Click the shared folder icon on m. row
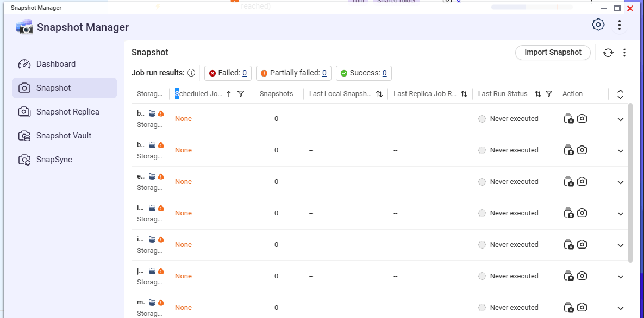 tap(152, 302)
